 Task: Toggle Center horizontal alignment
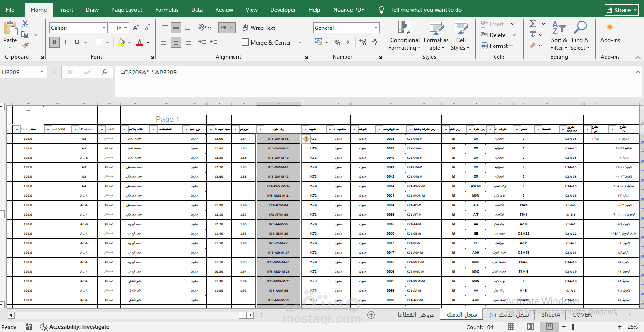pyautogui.click(x=176, y=43)
